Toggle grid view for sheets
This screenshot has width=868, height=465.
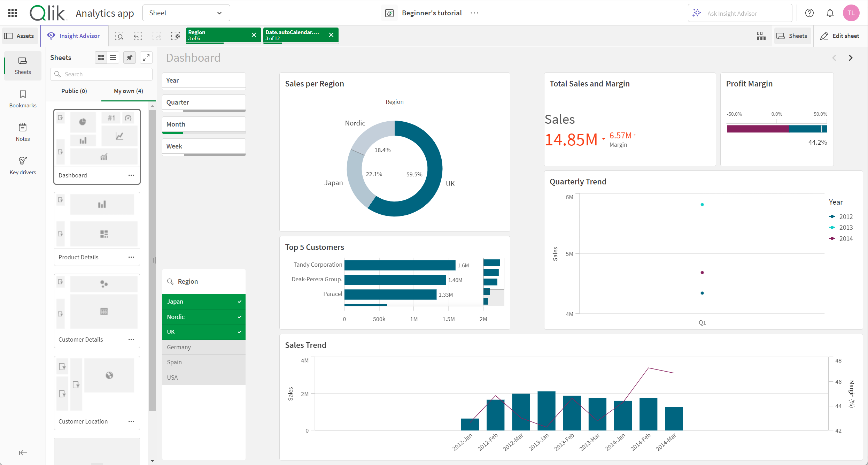coord(100,57)
